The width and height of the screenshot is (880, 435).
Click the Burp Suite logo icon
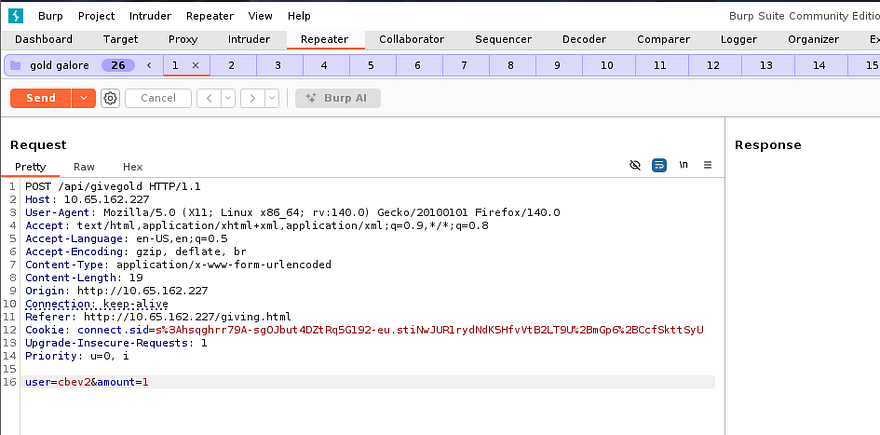pyautogui.click(x=15, y=16)
